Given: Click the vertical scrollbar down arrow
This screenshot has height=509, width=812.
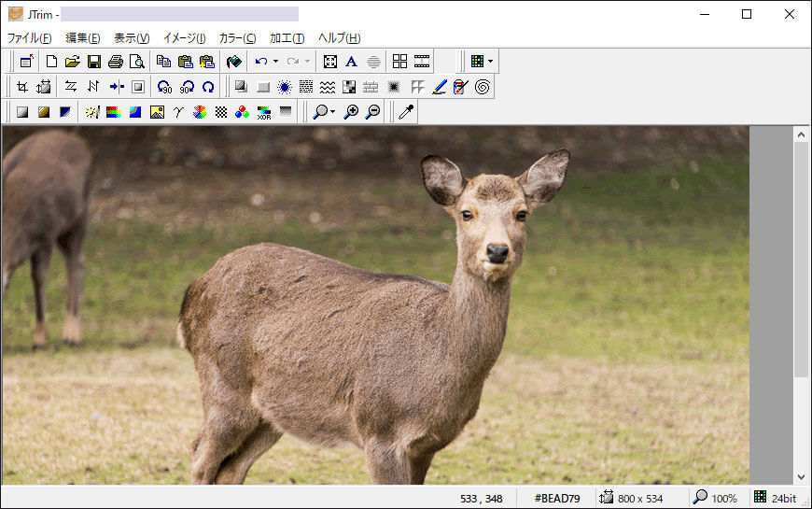Looking at the screenshot, I should pyautogui.click(x=801, y=476).
